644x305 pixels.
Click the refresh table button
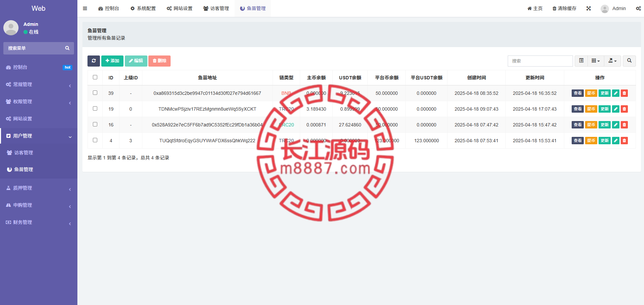94,61
